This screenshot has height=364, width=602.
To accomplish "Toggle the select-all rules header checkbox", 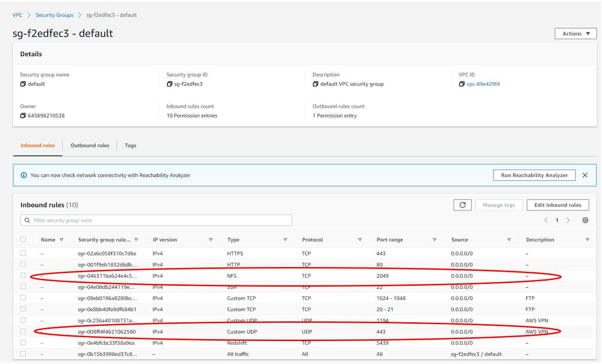I will (23, 239).
